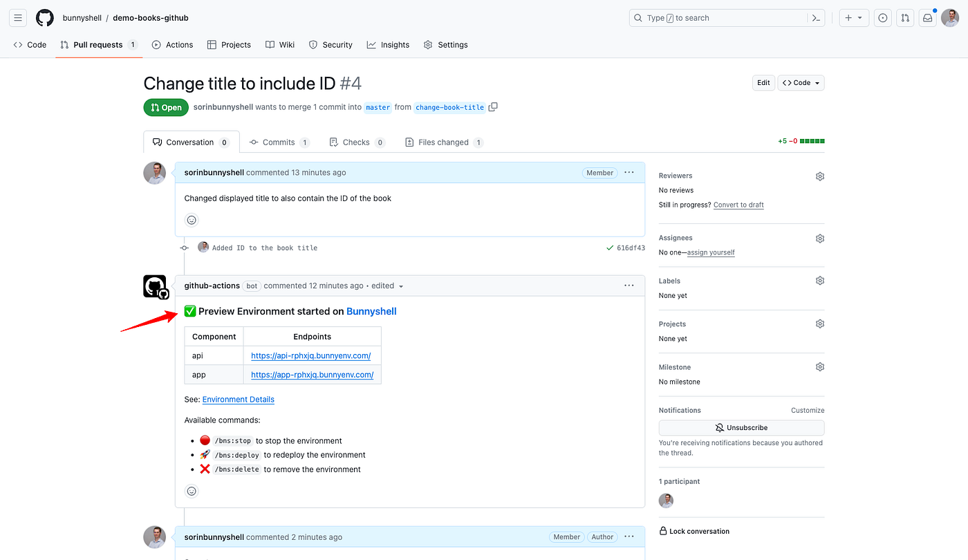Open Projects settings gear in sidebar
The height and width of the screenshot is (560, 968).
[820, 324]
